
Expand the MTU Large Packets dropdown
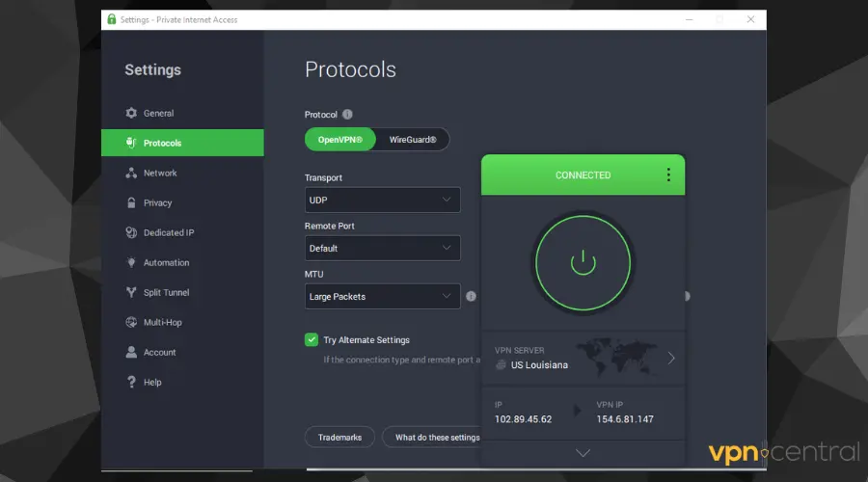[382, 297]
